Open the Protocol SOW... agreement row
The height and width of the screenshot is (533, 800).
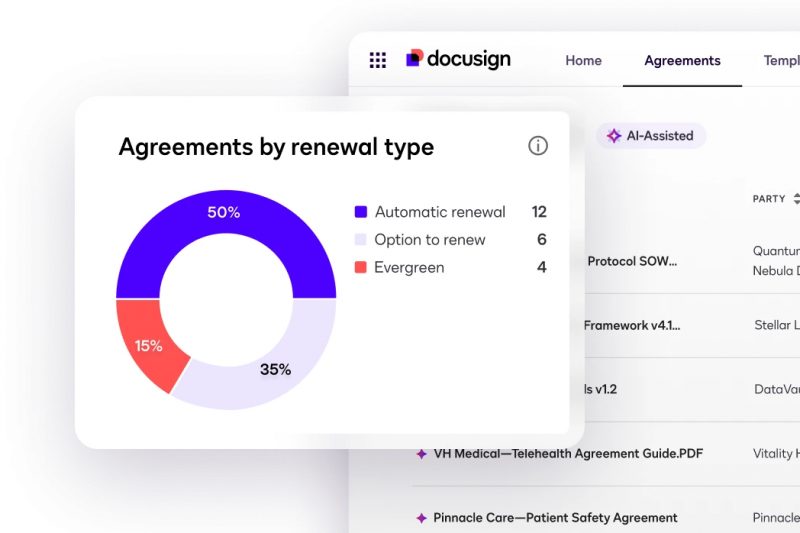(x=632, y=261)
